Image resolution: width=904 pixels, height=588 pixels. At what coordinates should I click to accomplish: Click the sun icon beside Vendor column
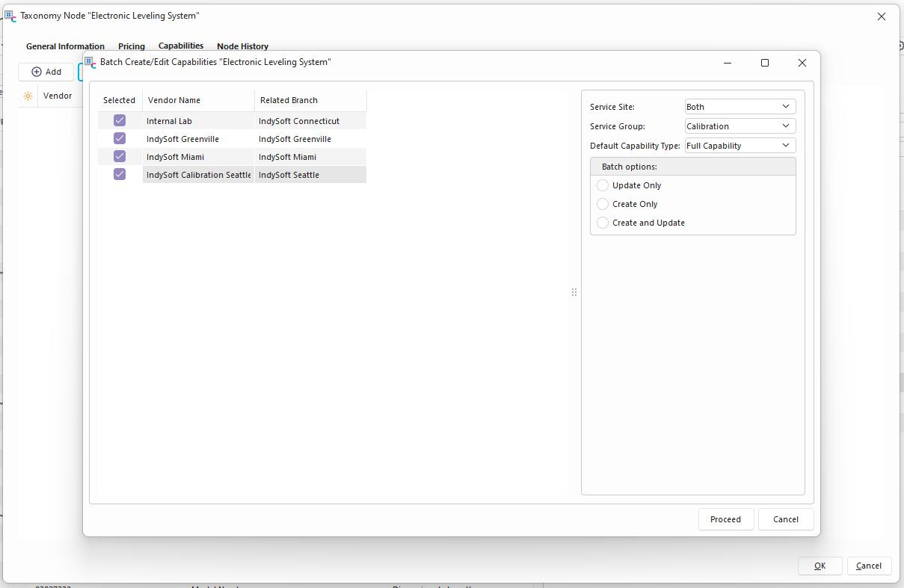coord(28,96)
